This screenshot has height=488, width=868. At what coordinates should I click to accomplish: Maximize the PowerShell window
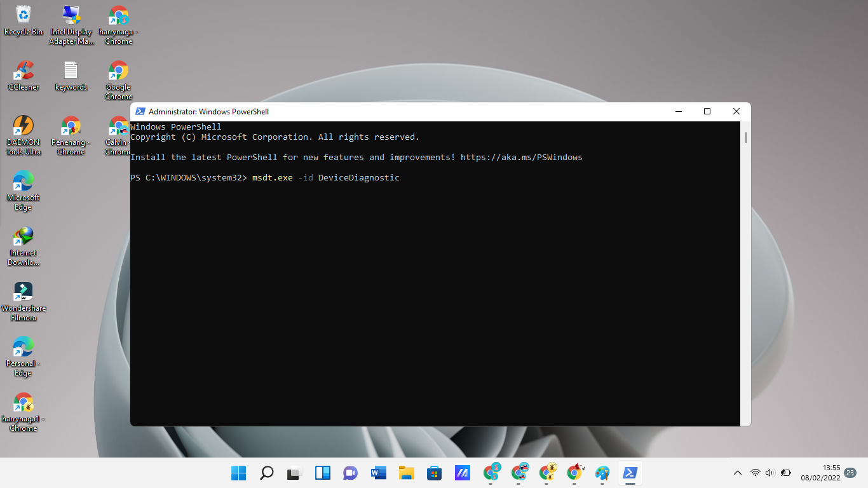[x=707, y=111]
